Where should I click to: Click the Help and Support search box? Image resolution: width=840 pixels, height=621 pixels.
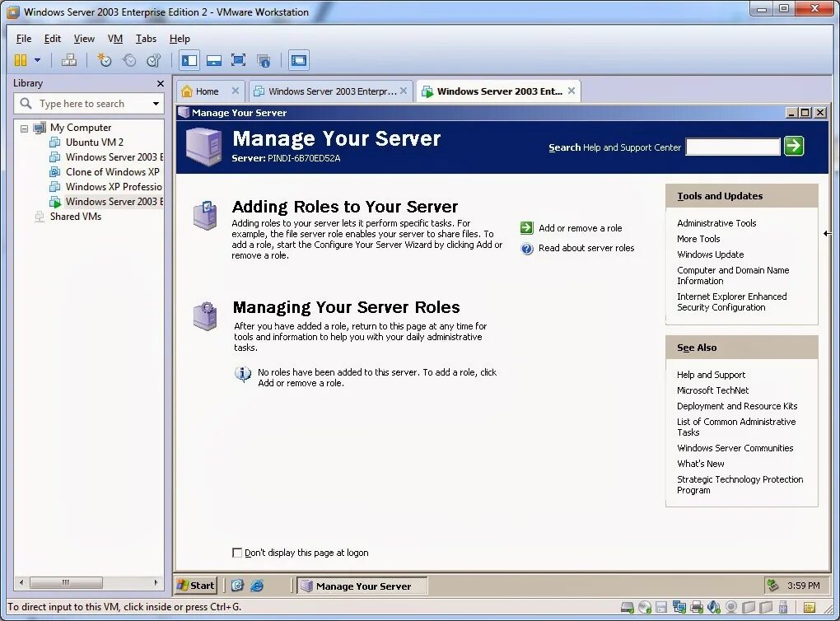tap(732, 147)
